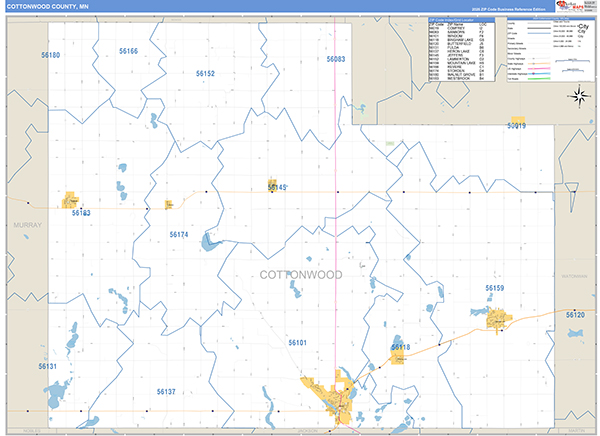Select ZIP code label 56083

point(336,59)
